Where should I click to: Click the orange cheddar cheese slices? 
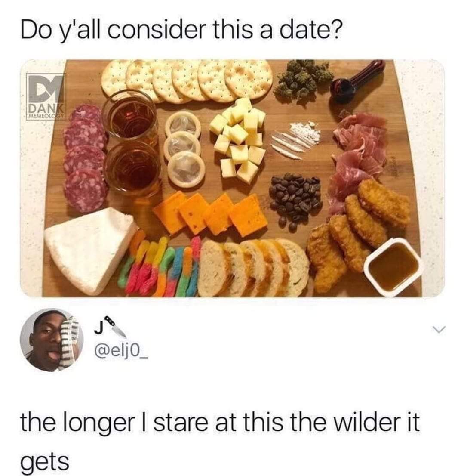coord(211,214)
